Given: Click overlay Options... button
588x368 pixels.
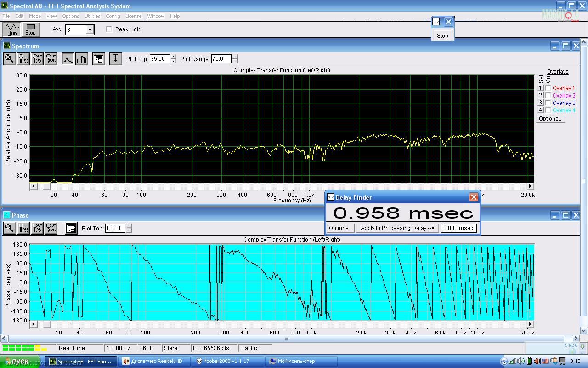Looking at the screenshot, I should 550,119.
